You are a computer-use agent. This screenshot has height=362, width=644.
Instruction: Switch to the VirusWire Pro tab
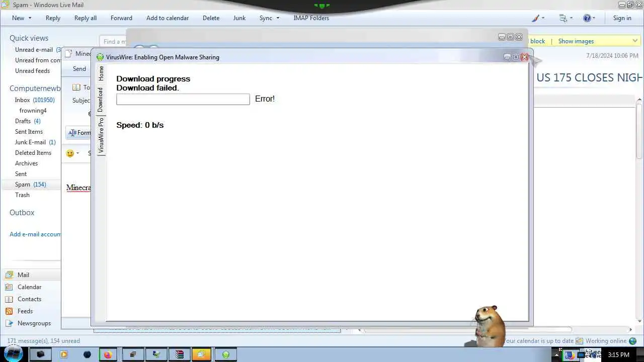point(101,135)
